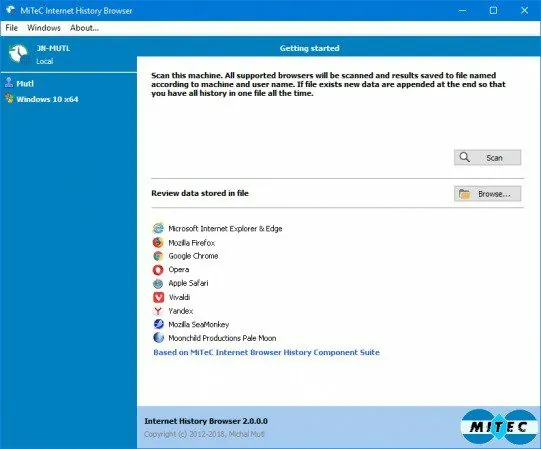Open the Windows menu
Screen dimensions: 541x449
(44, 28)
